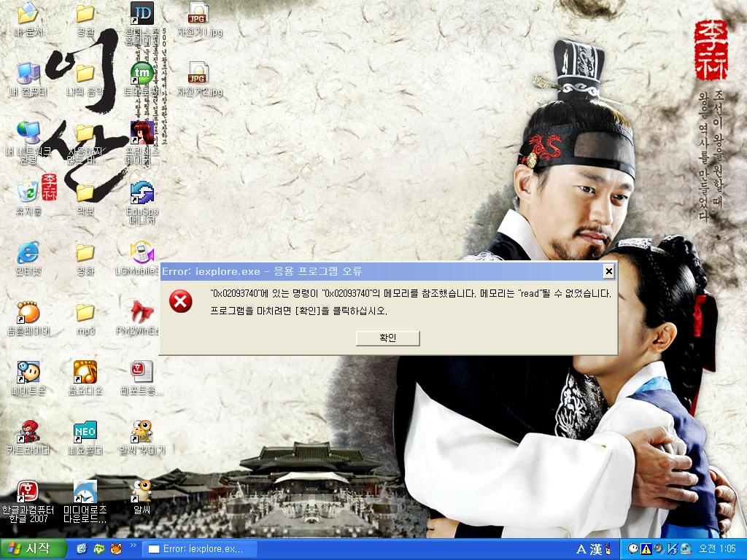Select the 토마토팡 tm shortcut icon
Viewport: 747px width, 560px height.
click(142, 79)
